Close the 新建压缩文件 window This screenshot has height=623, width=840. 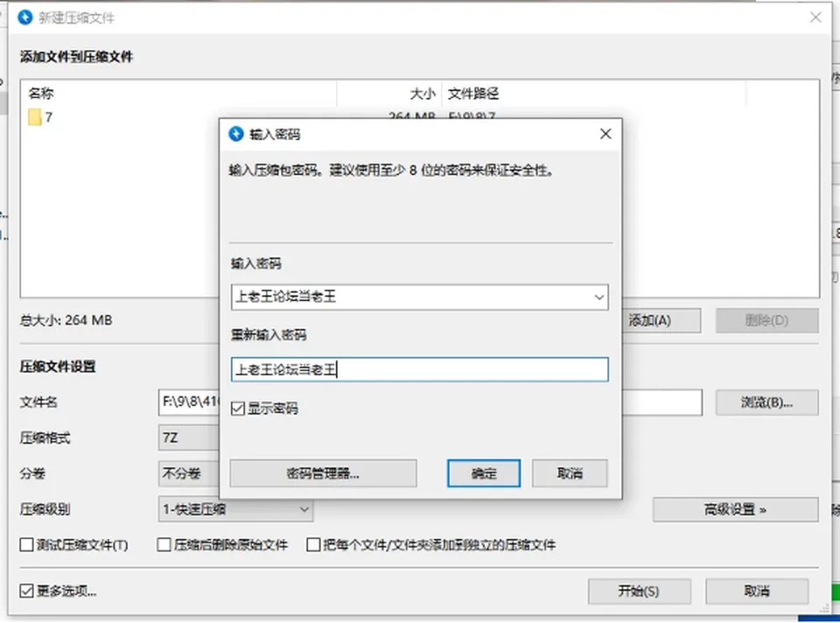pos(815,17)
